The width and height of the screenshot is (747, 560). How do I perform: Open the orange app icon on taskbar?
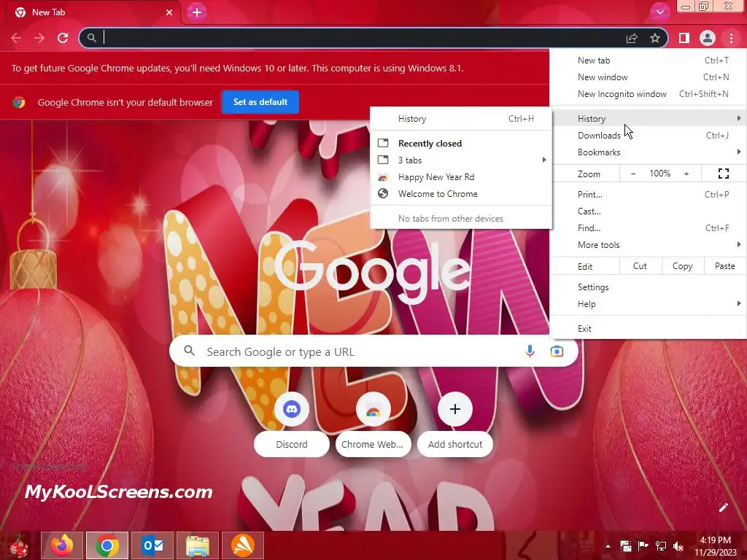click(x=243, y=545)
